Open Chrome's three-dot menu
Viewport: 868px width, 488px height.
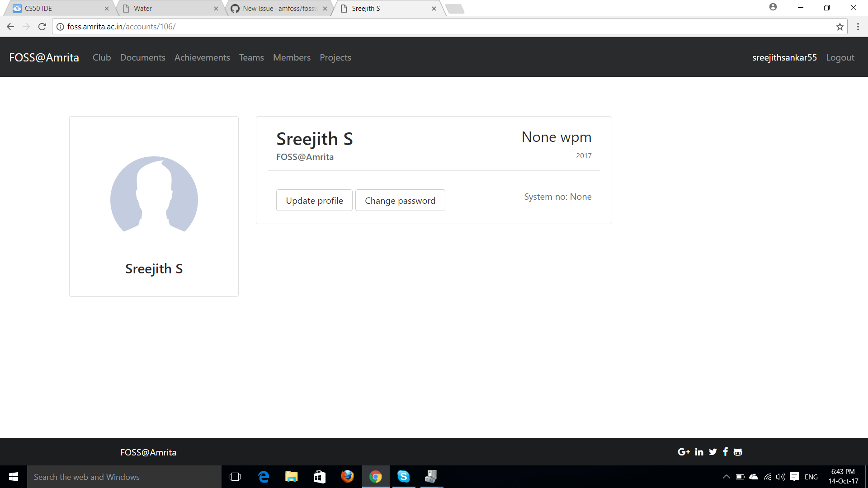click(859, 27)
